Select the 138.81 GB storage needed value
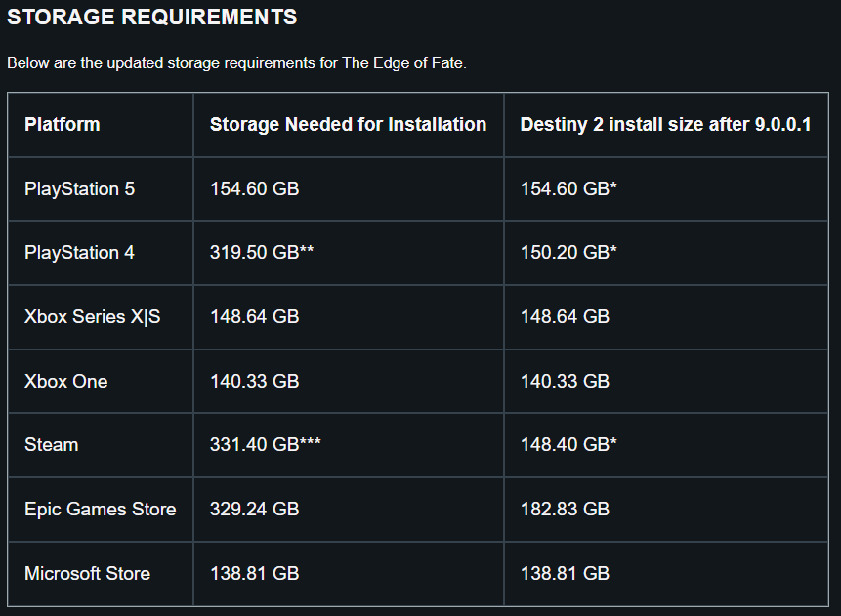 pyautogui.click(x=254, y=574)
